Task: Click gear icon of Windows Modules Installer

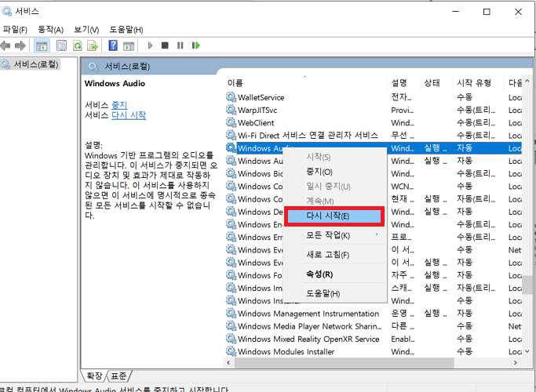Action: [231, 351]
